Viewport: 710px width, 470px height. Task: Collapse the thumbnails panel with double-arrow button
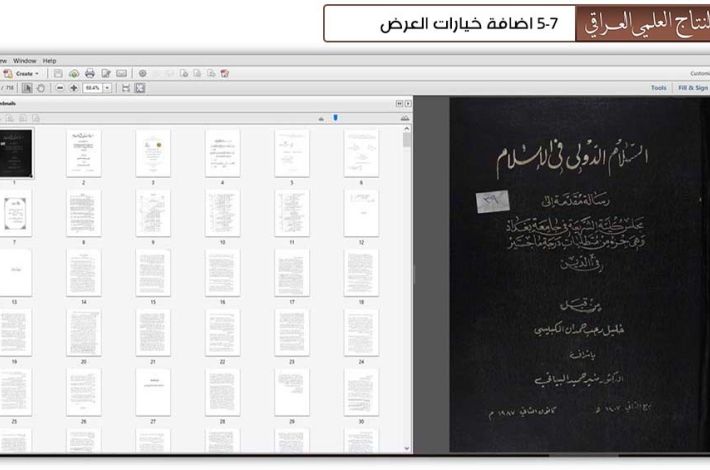point(399,104)
